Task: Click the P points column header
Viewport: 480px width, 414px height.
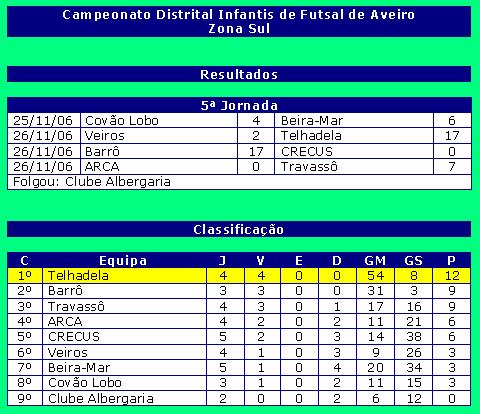Action: coord(452,260)
